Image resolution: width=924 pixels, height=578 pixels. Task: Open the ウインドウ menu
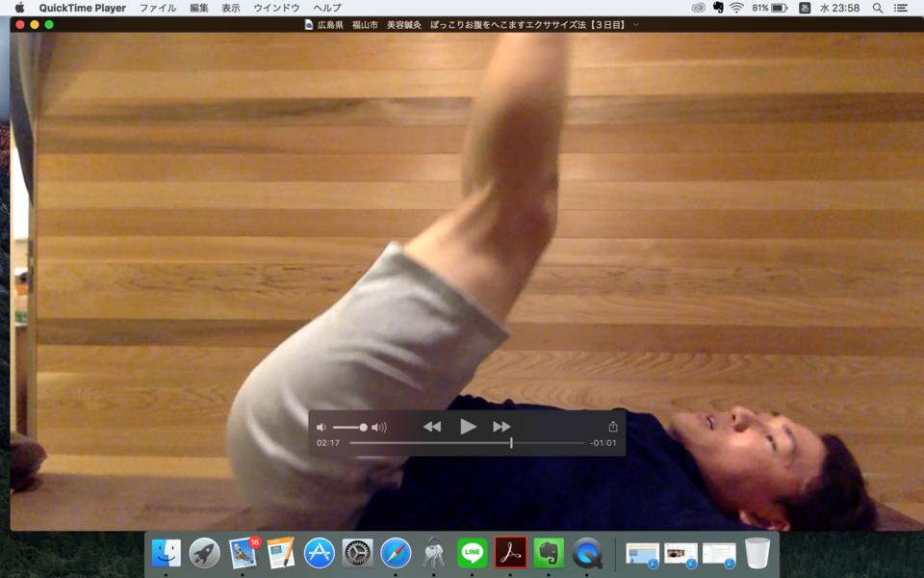[276, 8]
